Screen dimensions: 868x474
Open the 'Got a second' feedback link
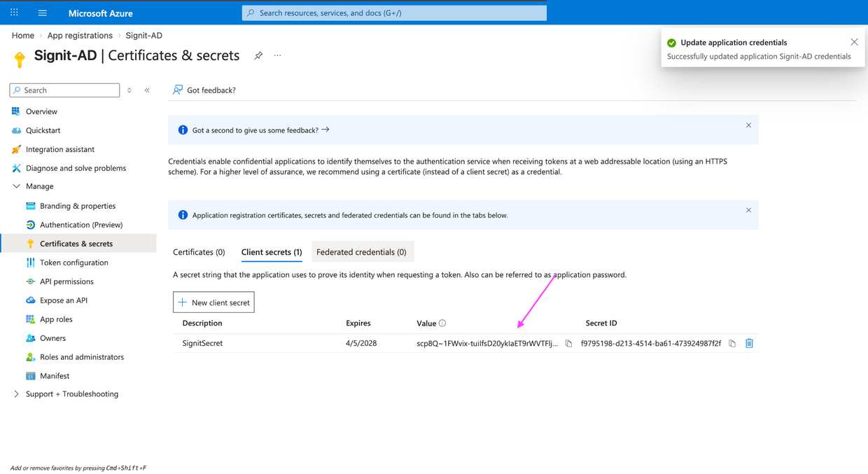point(260,130)
